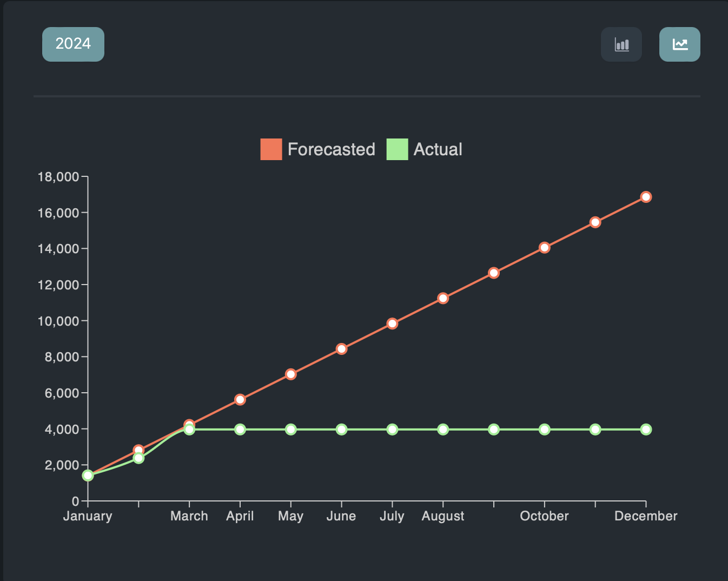Select the June Forecasted data point
Viewport: 728px width, 581px height.
341,349
